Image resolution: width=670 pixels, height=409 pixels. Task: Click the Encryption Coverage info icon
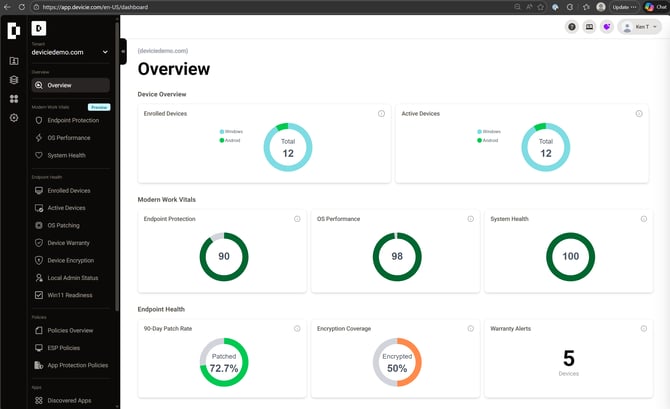point(470,329)
